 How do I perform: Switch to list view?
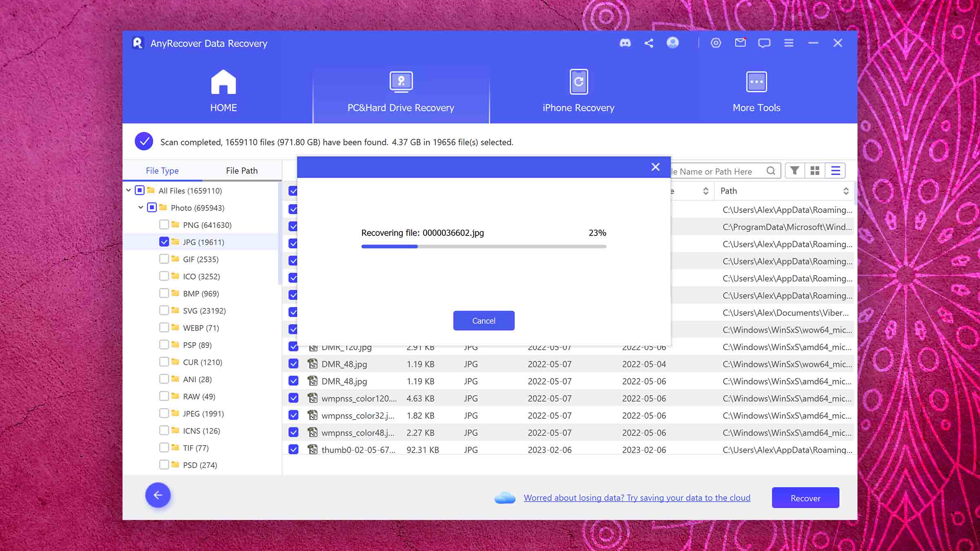[835, 171]
